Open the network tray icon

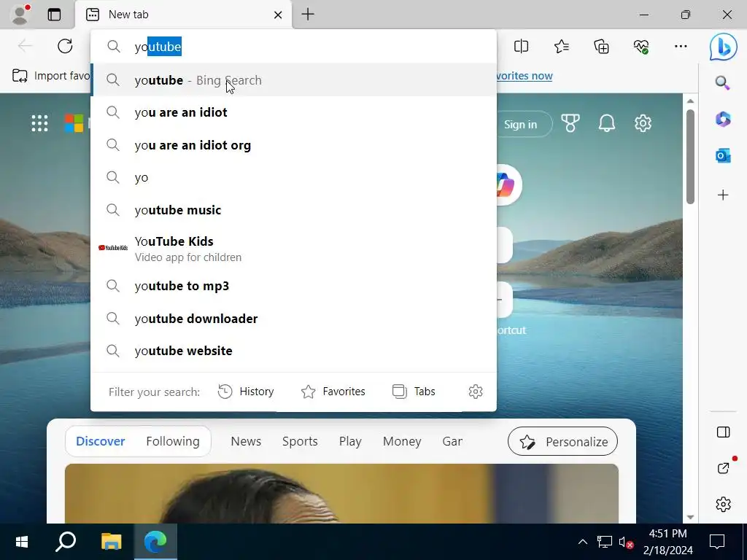click(605, 542)
